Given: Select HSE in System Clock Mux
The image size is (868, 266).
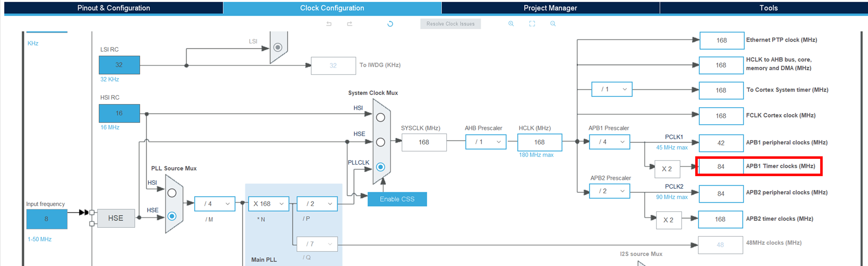Looking at the screenshot, I should pyautogui.click(x=381, y=142).
